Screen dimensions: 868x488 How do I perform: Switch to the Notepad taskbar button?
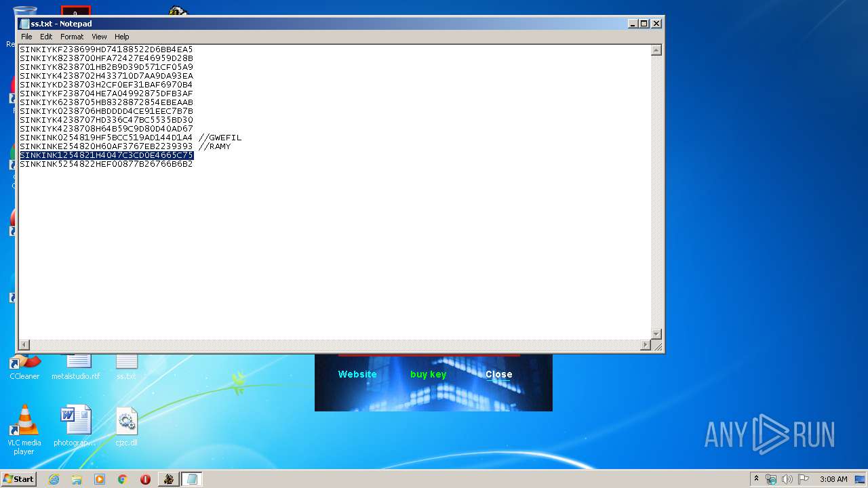click(x=192, y=479)
